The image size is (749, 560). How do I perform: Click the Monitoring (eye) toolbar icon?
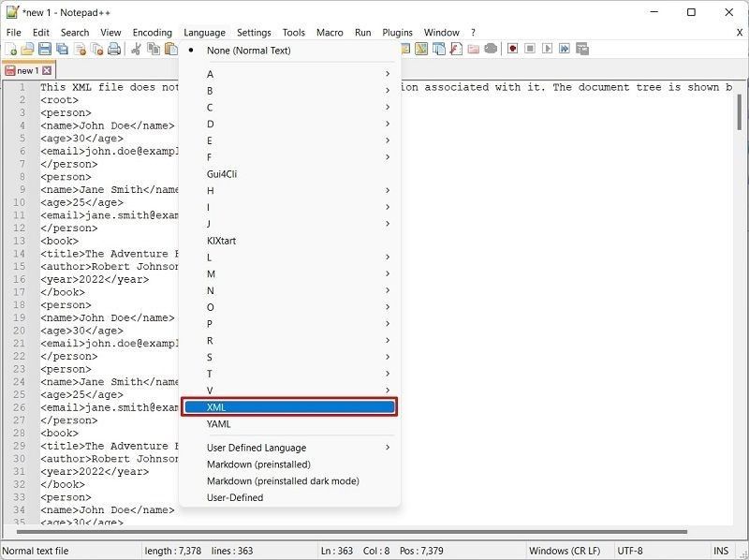tap(491, 49)
